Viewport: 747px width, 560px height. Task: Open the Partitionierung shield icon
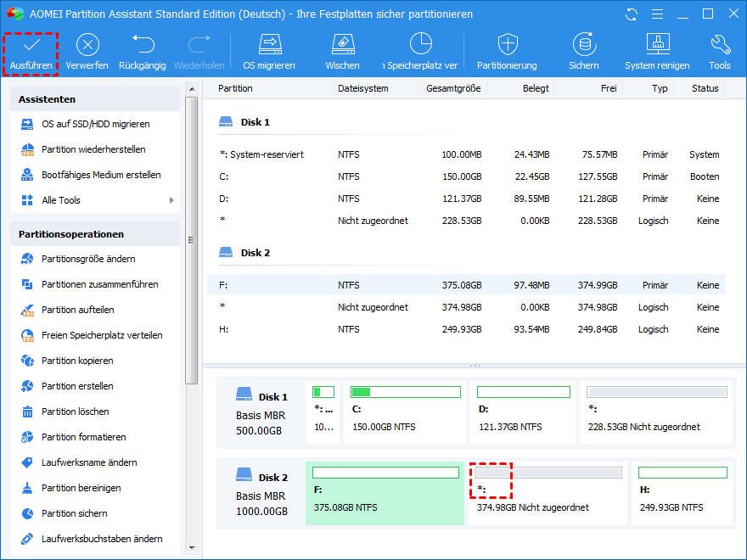click(x=507, y=46)
